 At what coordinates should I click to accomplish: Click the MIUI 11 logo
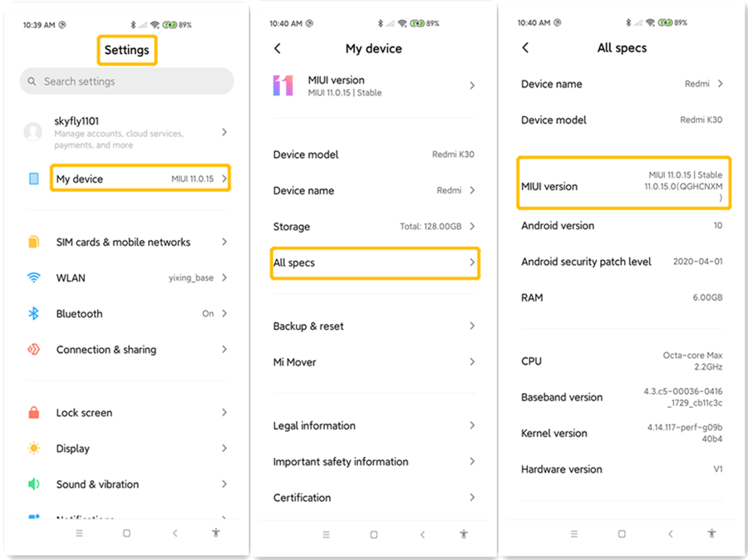(283, 86)
